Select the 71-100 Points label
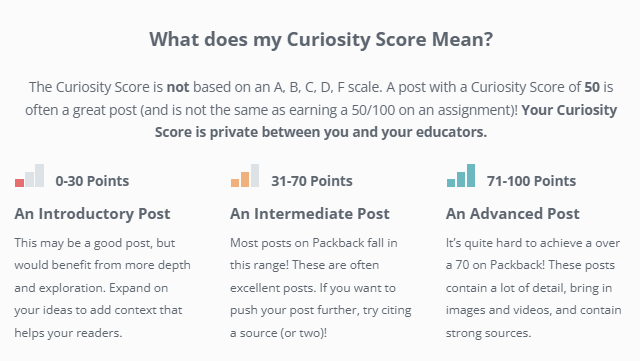The height and width of the screenshot is (361, 640). coord(531,181)
